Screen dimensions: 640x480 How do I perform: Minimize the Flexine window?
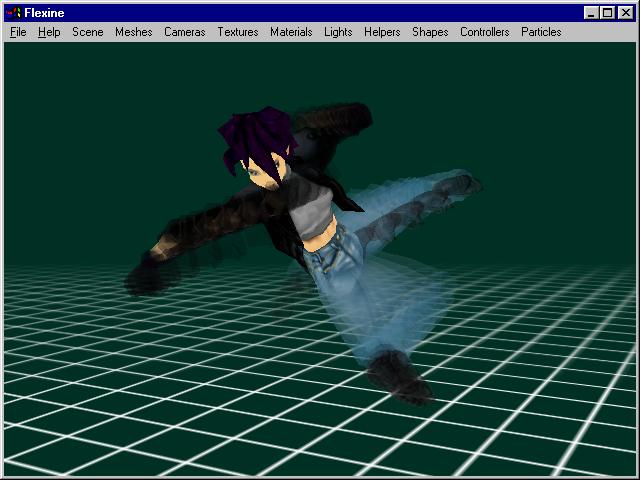click(x=591, y=13)
